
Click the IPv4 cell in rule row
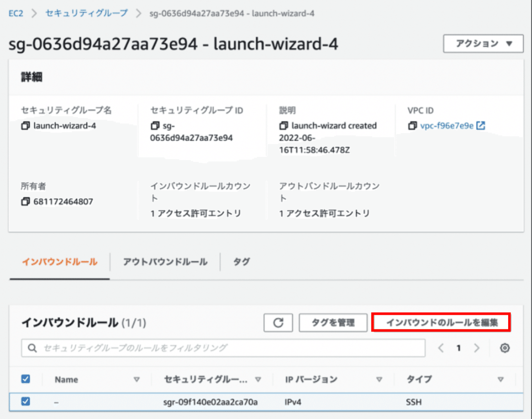pyautogui.click(x=293, y=402)
